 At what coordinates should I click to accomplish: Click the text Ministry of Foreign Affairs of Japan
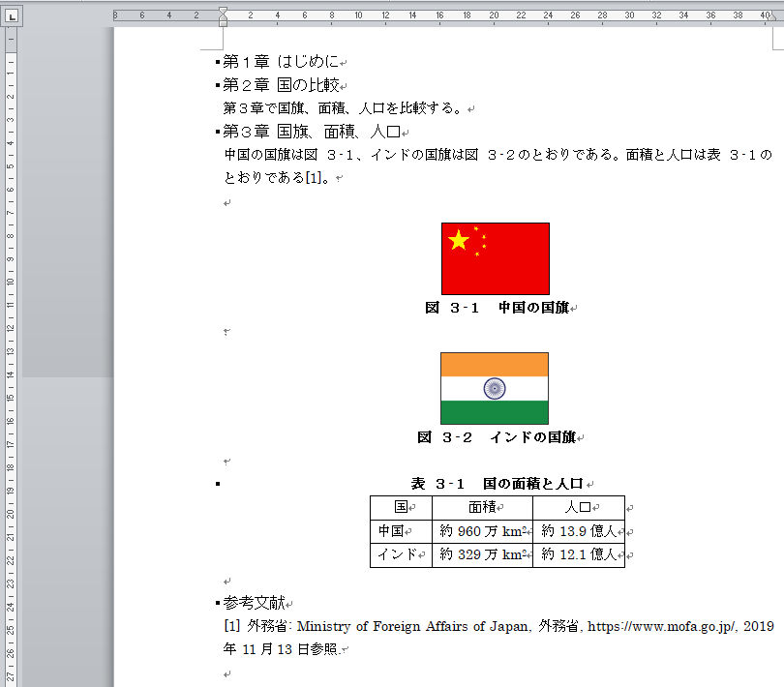[412, 626]
